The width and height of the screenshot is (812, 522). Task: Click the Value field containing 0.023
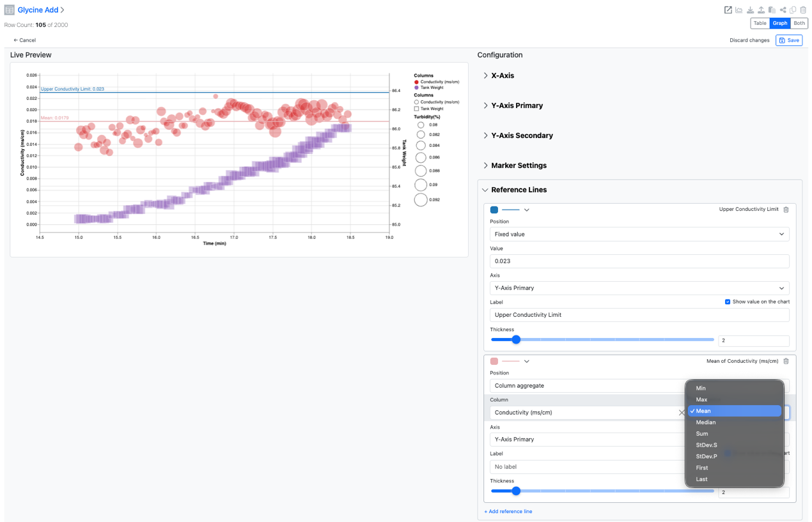click(639, 261)
